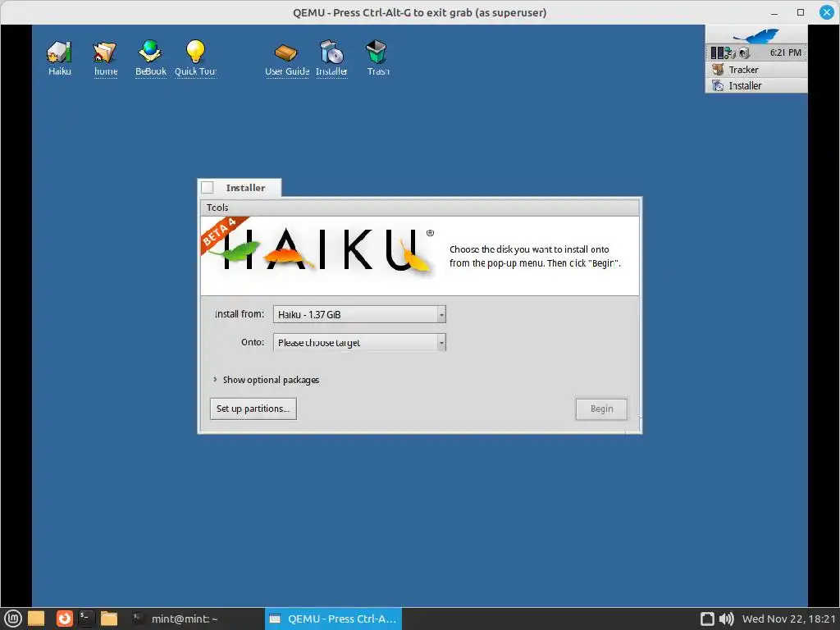The height and width of the screenshot is (630, 840).
Task: Minimize the QEMU window
Action: [774, 12]
